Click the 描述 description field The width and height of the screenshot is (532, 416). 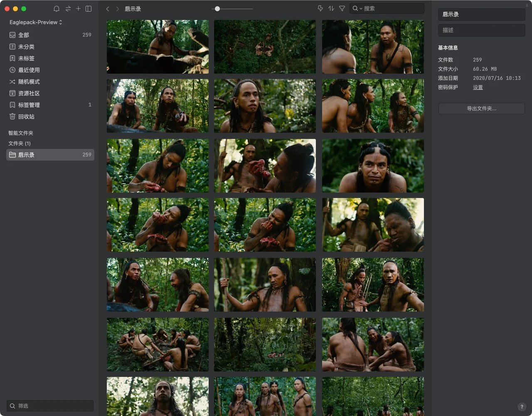coord(482,30)
